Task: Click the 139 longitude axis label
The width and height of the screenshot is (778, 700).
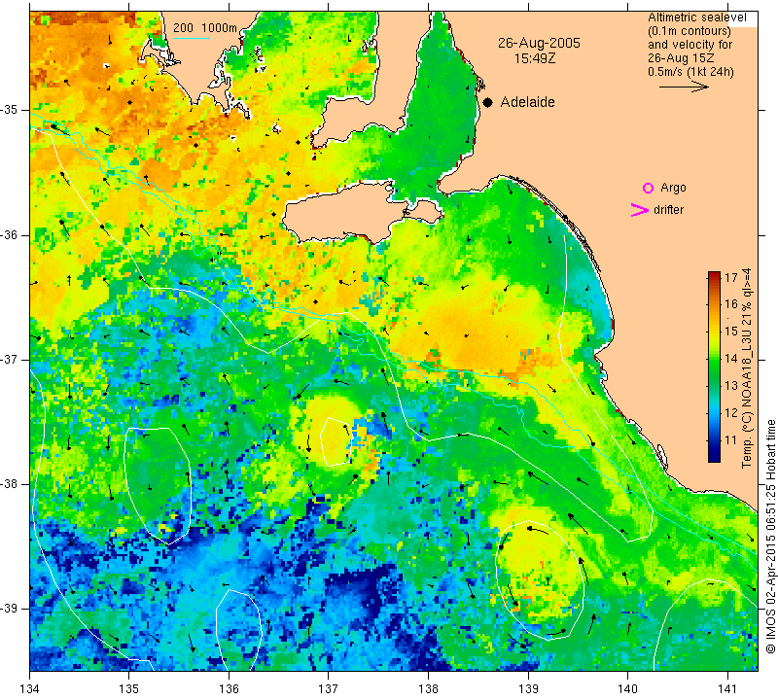Action: pyautogui.click(x=528, y=689)
